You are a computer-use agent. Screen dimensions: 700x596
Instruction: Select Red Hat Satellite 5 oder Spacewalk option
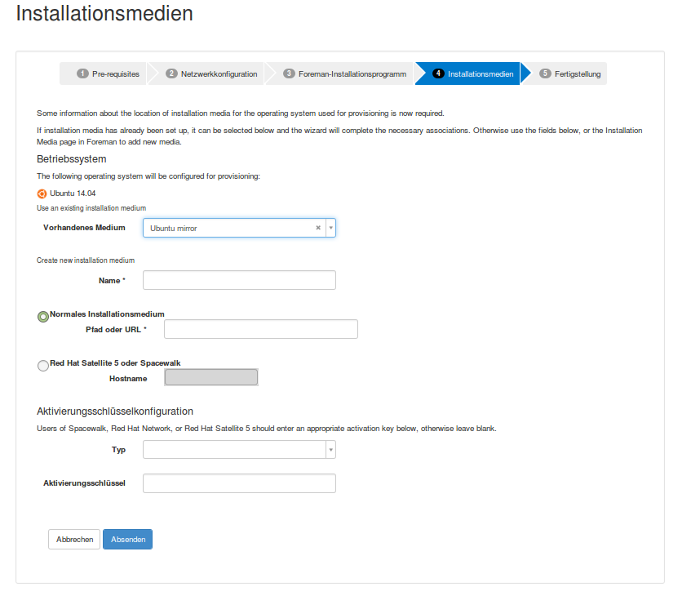(x=43, y=366)
